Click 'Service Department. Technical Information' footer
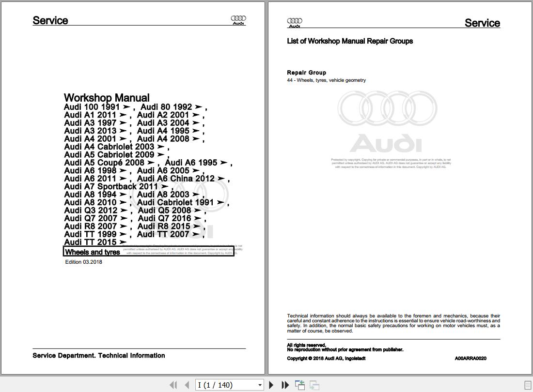533x392 pixels. (x=99, y=356)
